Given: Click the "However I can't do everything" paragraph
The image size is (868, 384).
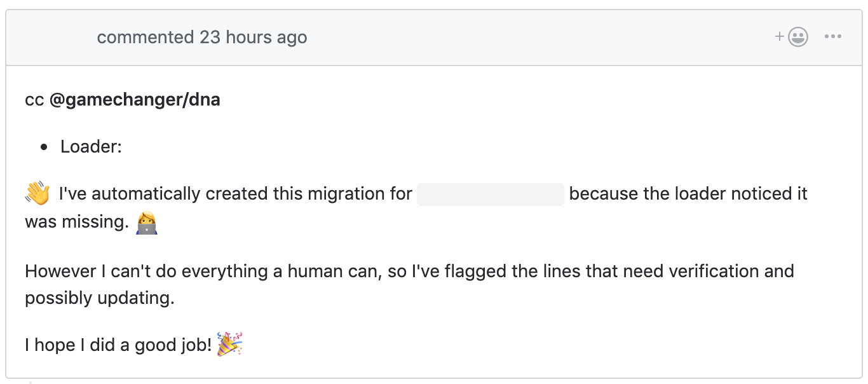Looking at the screenshot, I should pyautogui.click(x=409, y=284).
